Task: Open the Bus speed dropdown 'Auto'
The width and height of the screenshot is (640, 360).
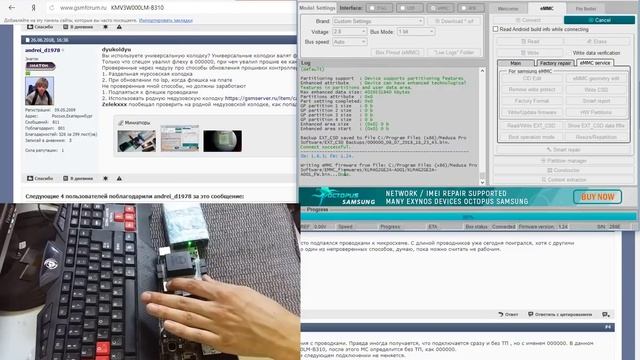Action: (349, 42)
